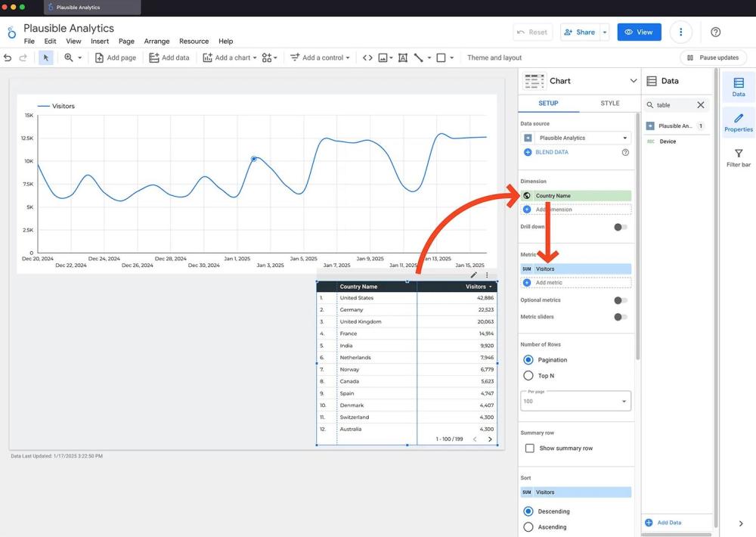Select the selection mode cursor tool
This screenshot has height=537, width=756.
coord(45,57)
